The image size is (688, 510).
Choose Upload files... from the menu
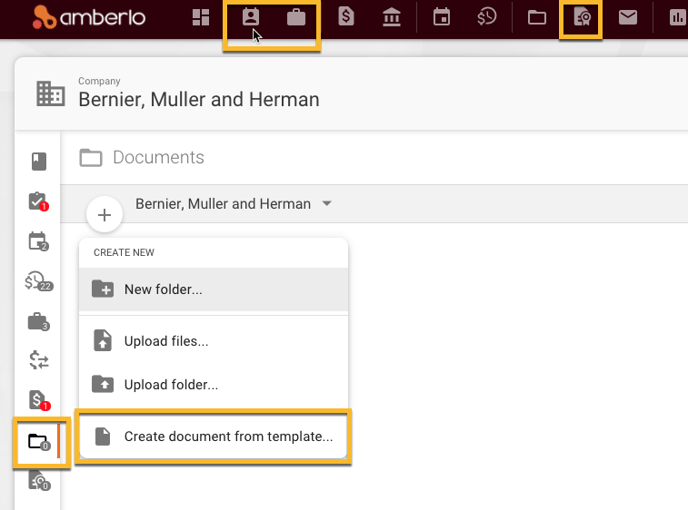[213, 341]
